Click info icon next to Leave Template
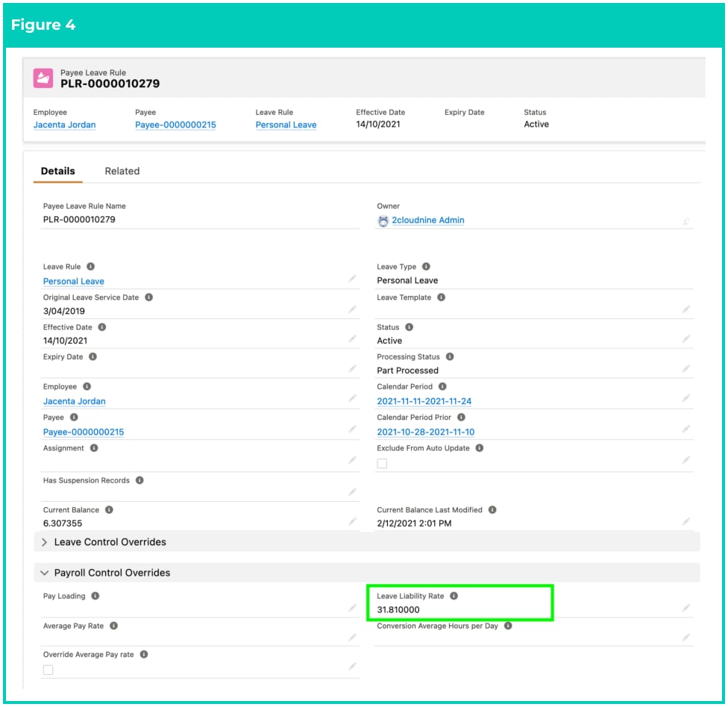The height and width of the screenshot is (707, 728). click(x=441, y=297)
